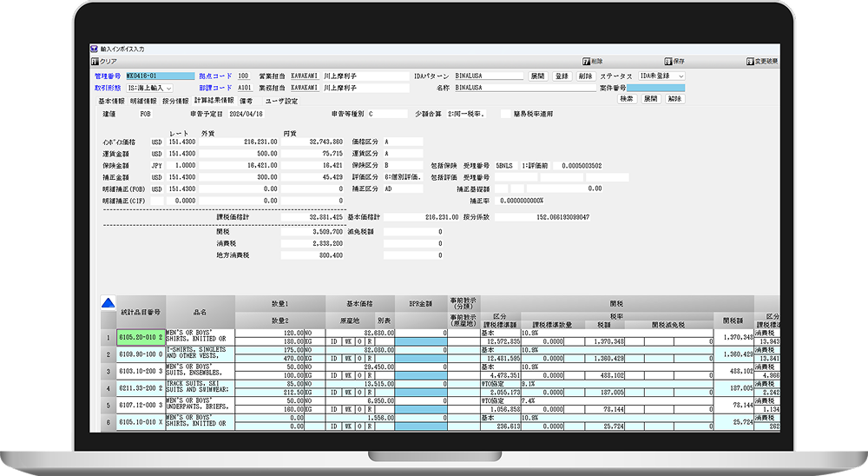Click the 名称 field BINALUSA
This screenshot has width=868, height=476.
tap(525, 88)
